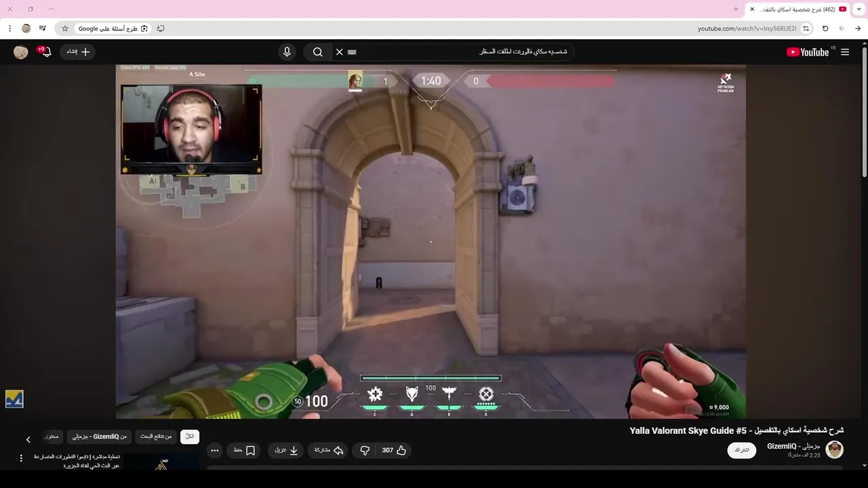Screen dimensions: 868x488
Task: Share the Skye guide video
Action: coord(329,450)
